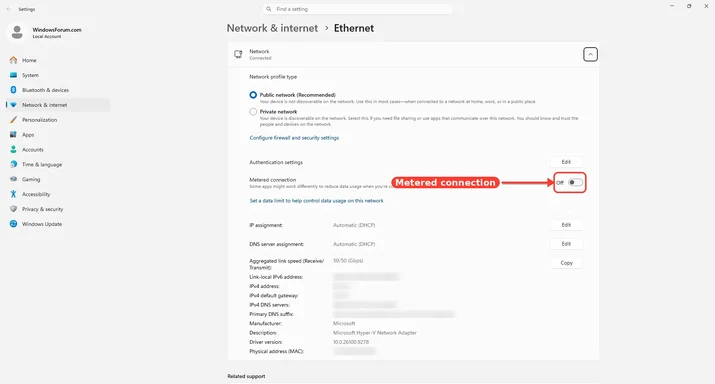Image resolution: width=715 pixels, height=384 pixels.
Task: Open the Apps icon in sidebar
Action: click(13, 135)
